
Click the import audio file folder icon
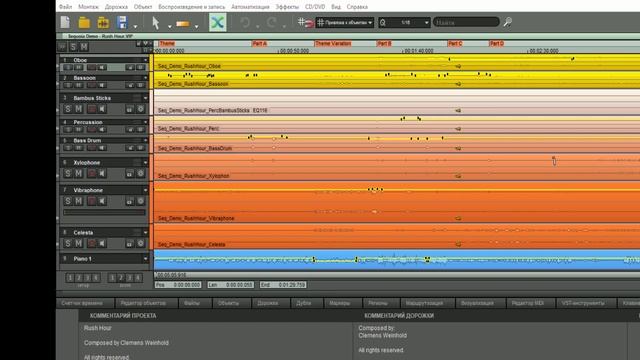click(x=103, y=22)
